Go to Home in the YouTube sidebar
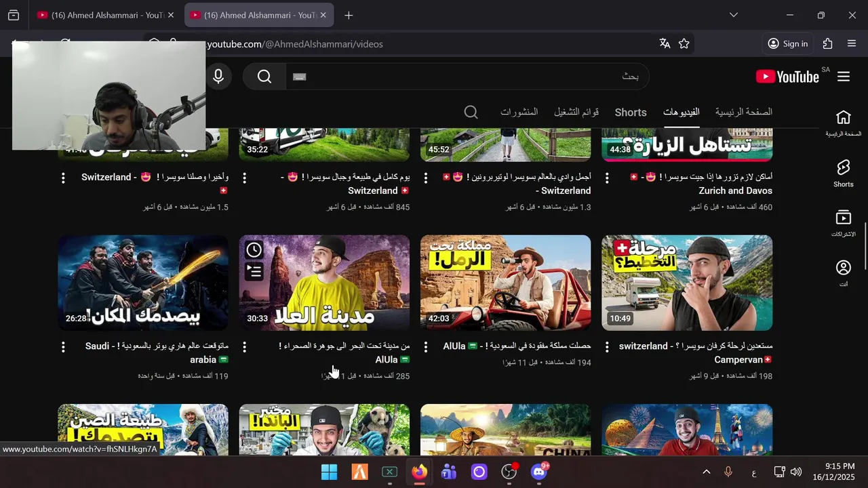Image resolution: width=868 pixels, height=488 pixels. 844,123
